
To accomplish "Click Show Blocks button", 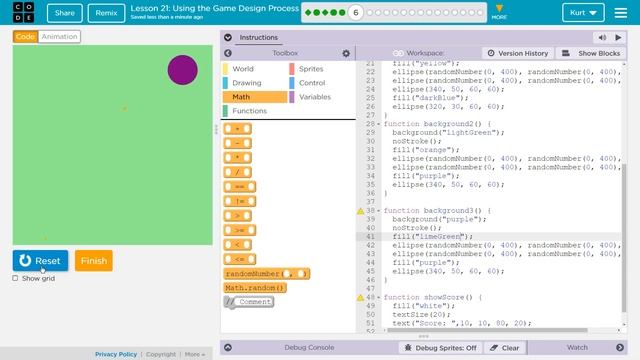I will pyautogui.click(x=591, y=53).
